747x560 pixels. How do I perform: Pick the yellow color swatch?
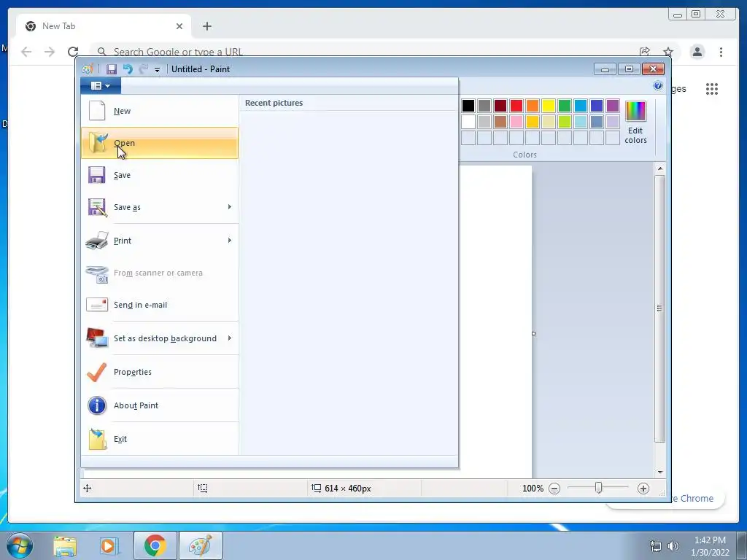point(549,106)
